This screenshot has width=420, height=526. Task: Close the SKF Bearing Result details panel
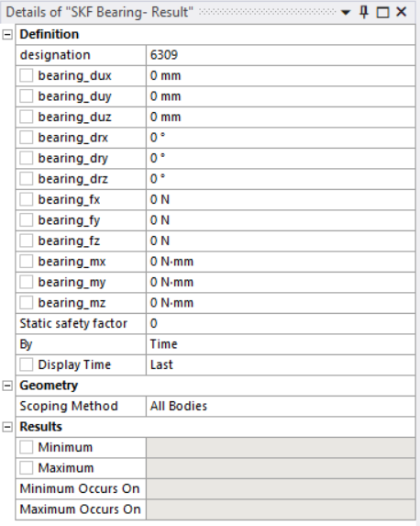[402, 12]
